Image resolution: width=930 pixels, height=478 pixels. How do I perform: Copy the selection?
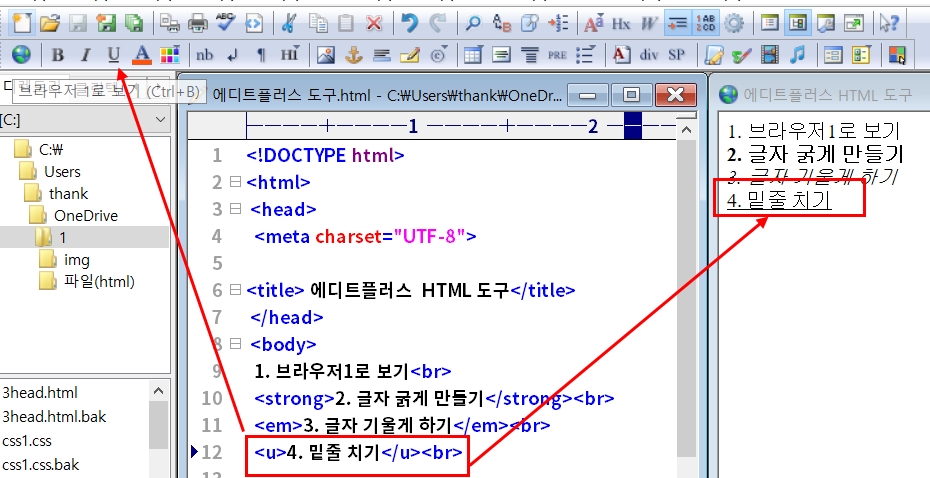319,23
